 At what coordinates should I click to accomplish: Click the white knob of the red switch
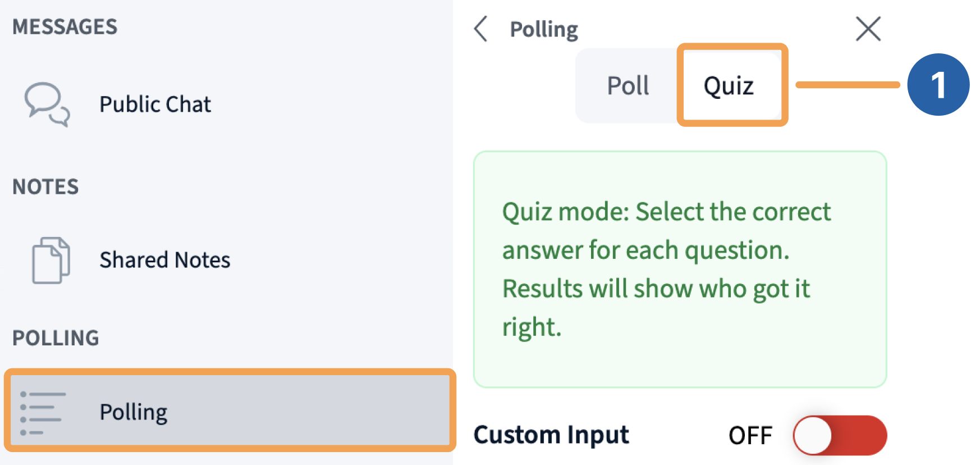[x=813, y=435]
